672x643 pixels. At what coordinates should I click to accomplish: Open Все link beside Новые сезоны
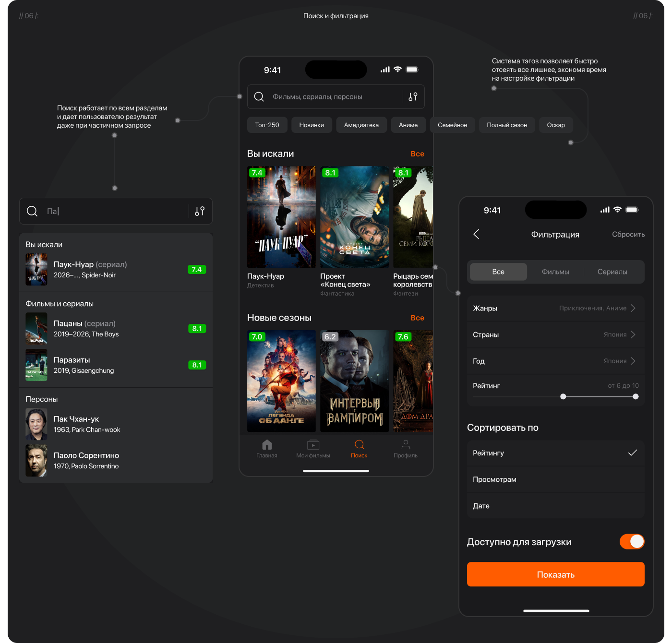[x=418, y=318]
